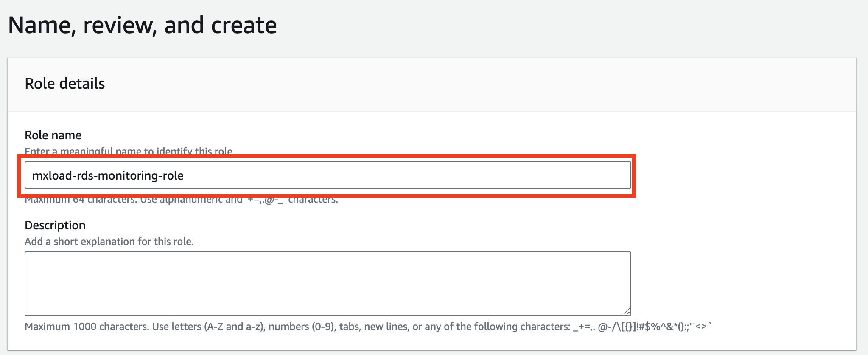Click the text mxload-rds-monitoring-role in the field
This screenshot has height=355, width=868.
[x=108, y=175]
